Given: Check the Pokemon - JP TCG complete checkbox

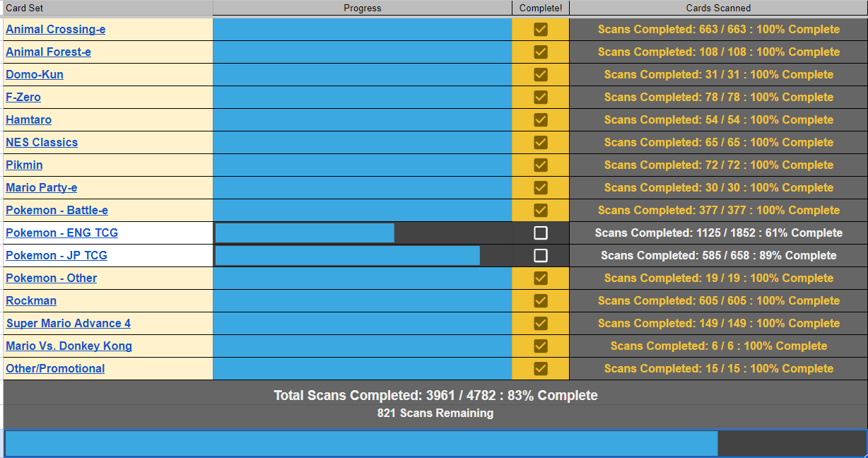Looking at the screenshot, I should pos(541,255).
